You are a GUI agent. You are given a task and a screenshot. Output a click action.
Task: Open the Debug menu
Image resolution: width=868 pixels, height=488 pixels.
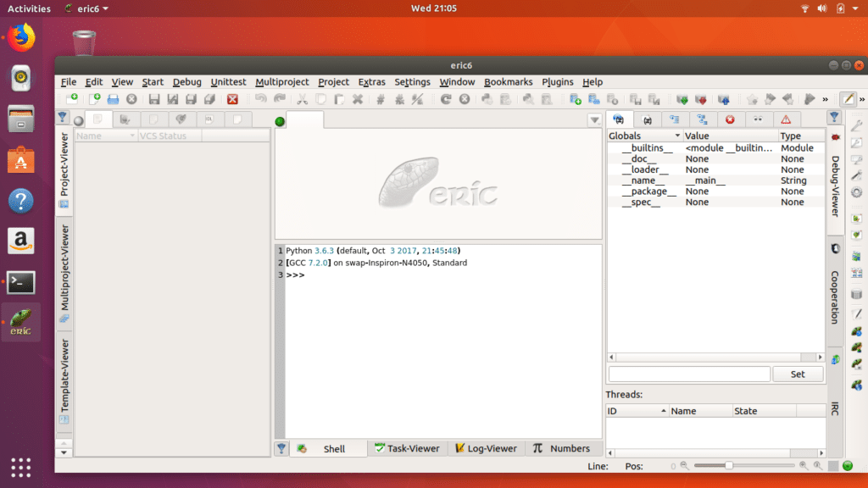tap(187, 82)
